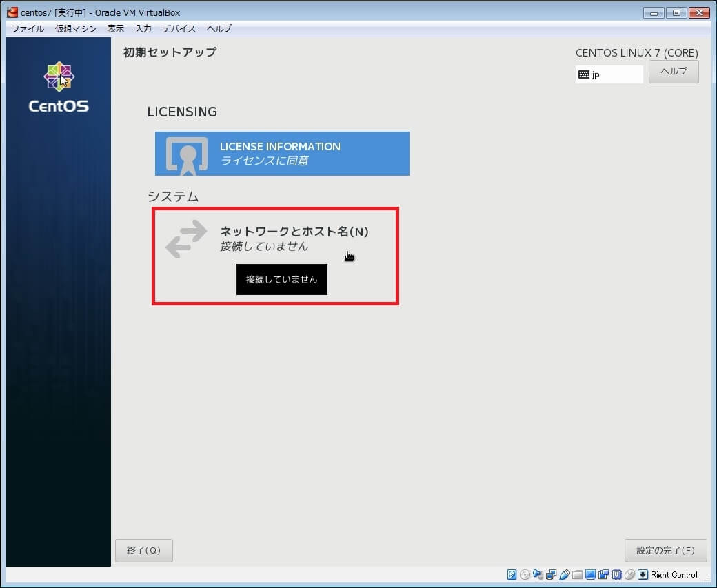Click the jp keyboard layout selector
The image size is (717, 588).
[609, 74]
